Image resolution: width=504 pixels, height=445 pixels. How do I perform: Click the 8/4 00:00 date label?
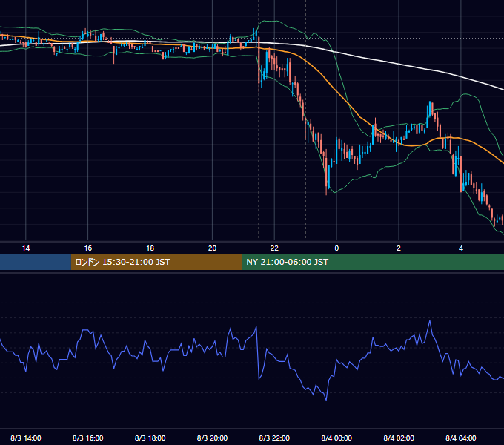tap(336, 438)
